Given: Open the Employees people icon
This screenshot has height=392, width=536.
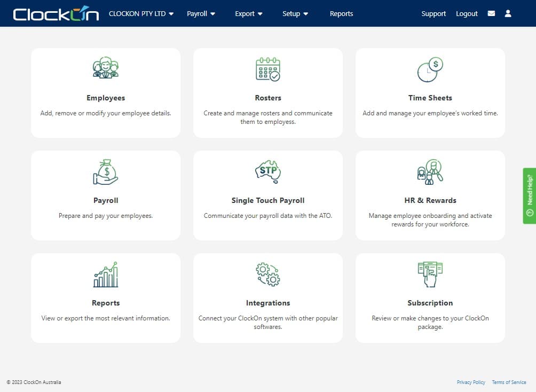Looking at the screenshot, I should [106, 68].
